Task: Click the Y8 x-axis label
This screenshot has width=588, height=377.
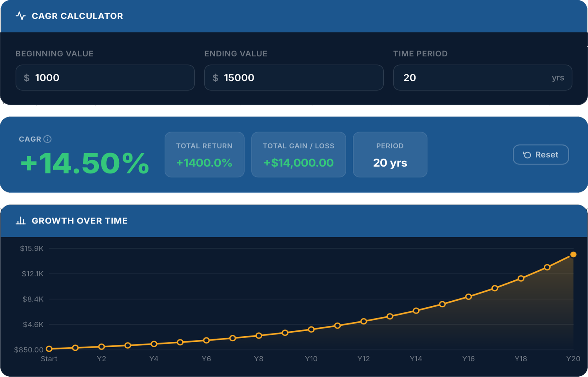Action: coord(259,359)
